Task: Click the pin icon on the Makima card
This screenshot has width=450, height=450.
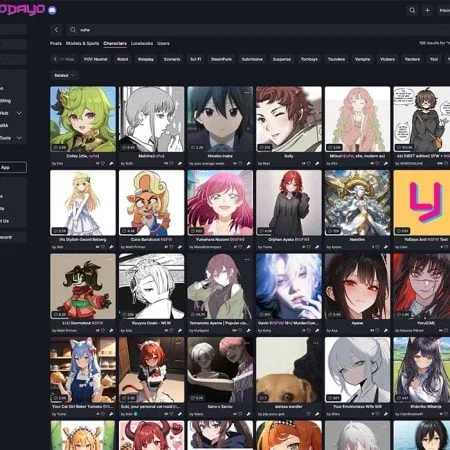Action: 180,164
